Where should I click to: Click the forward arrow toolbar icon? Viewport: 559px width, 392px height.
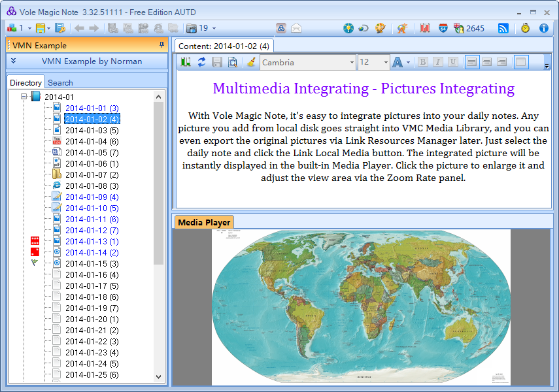[93, 28]
